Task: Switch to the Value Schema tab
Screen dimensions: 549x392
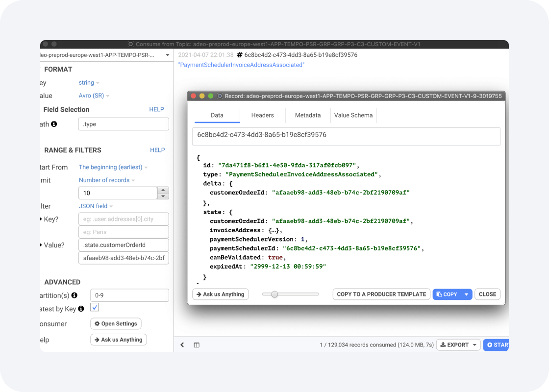Action: click(353, 115)
